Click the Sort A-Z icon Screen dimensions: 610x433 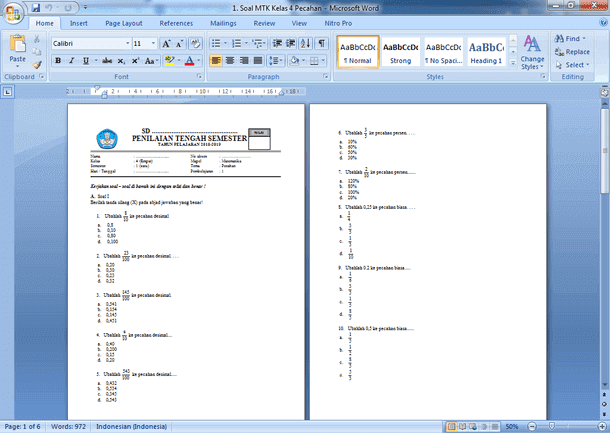[x=306, y=44]
